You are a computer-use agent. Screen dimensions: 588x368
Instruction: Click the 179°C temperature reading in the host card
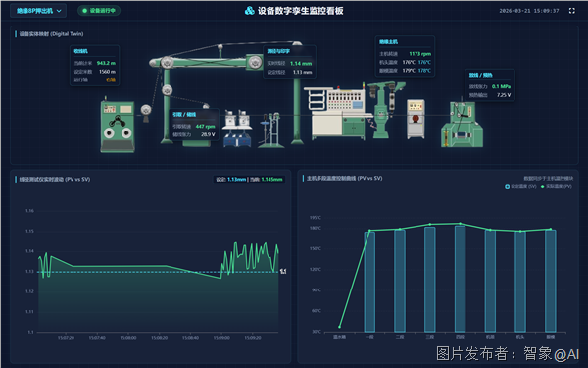click(409, 71)
